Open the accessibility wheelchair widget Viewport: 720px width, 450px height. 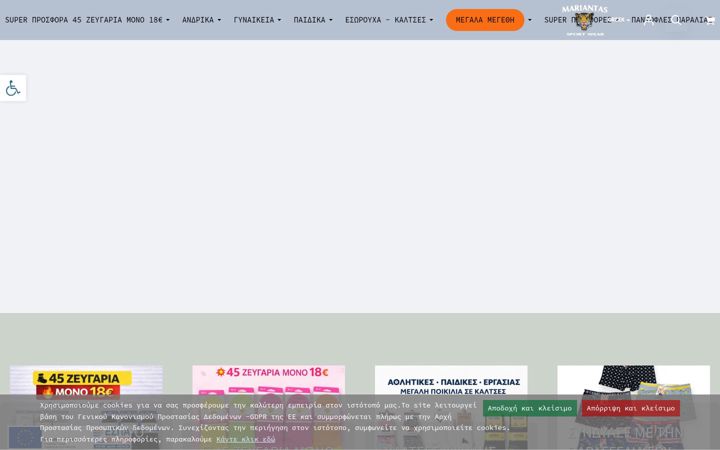(13, 88)
